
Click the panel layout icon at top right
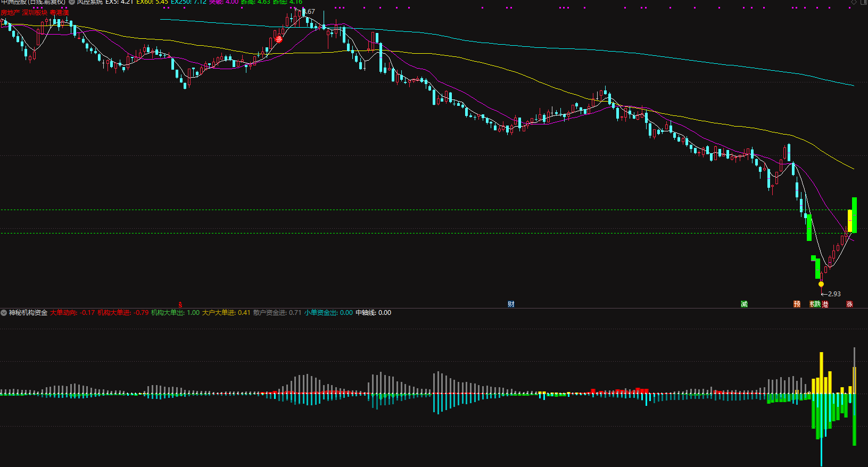coord(863,2)
